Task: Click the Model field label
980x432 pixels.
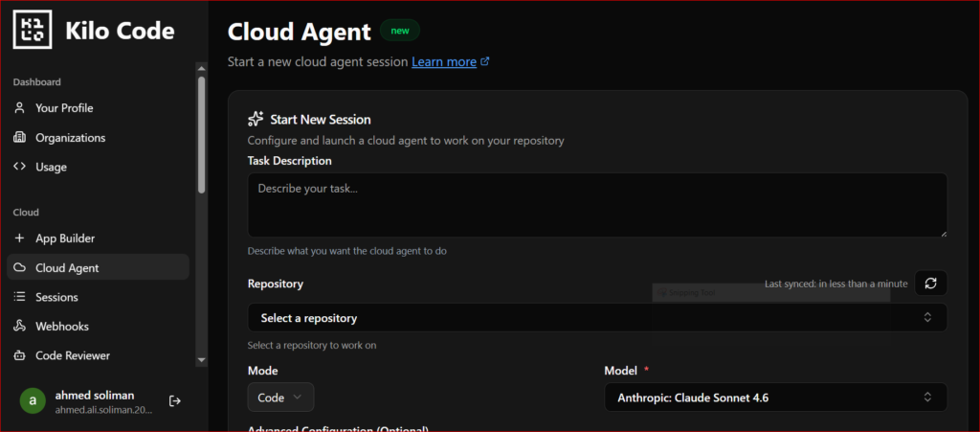Action: (620, 371)
